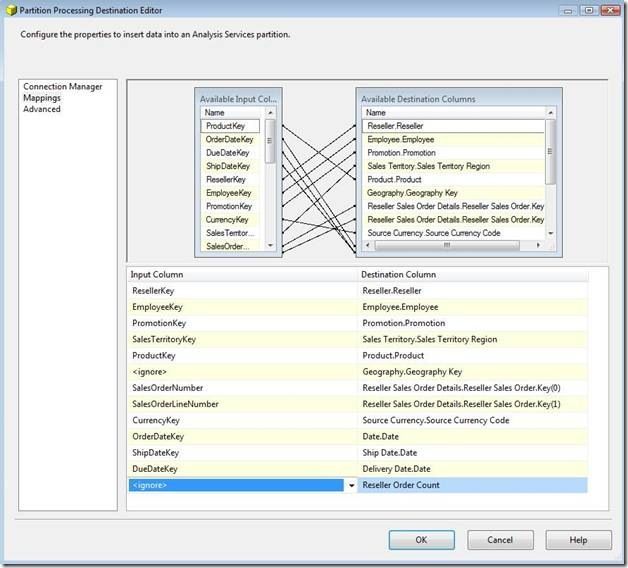Click ShipDateKey cell in mapping grid
The height and width of the screenshot is (568, 628).
tap(243, 453)
